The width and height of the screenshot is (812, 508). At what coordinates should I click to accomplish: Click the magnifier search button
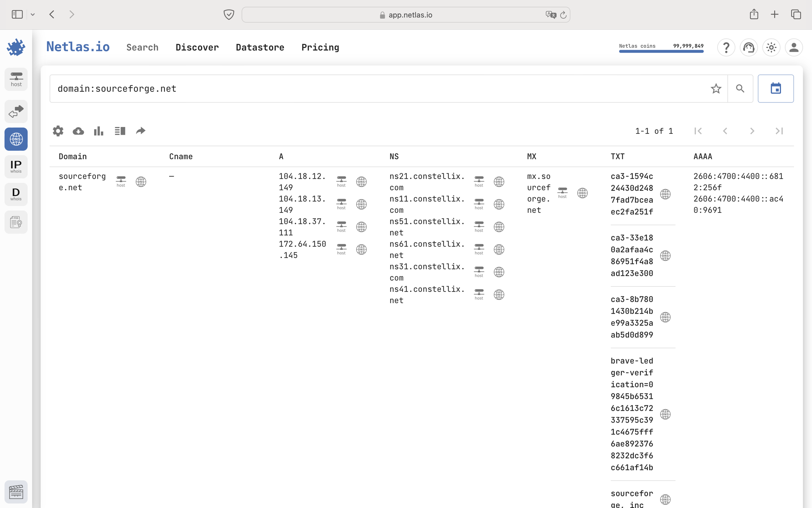click(x=740, y=89)
